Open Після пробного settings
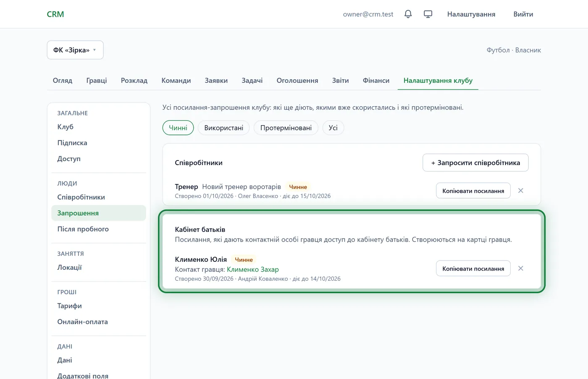Viewport: 588px width, 379px height. 99,229
